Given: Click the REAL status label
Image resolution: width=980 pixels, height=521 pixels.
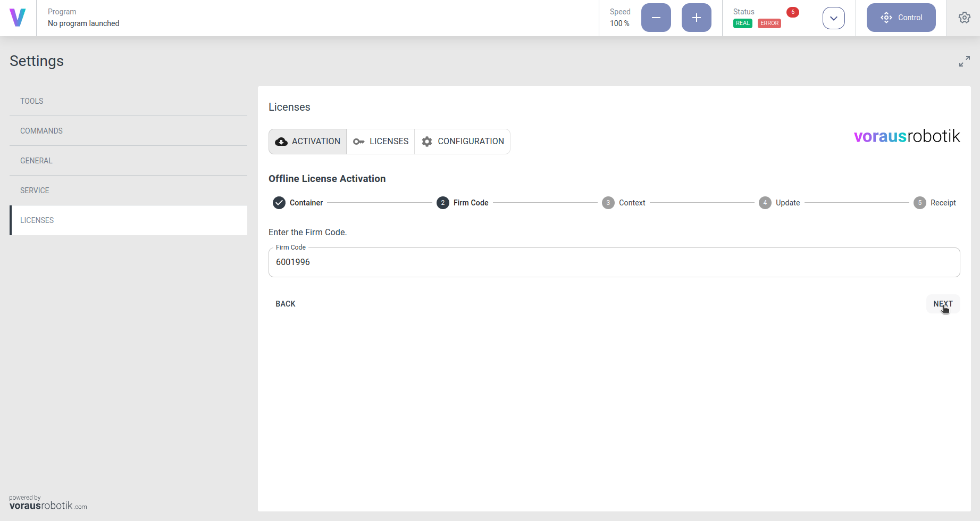Looking at the screenshot, I should pos(742,23).
